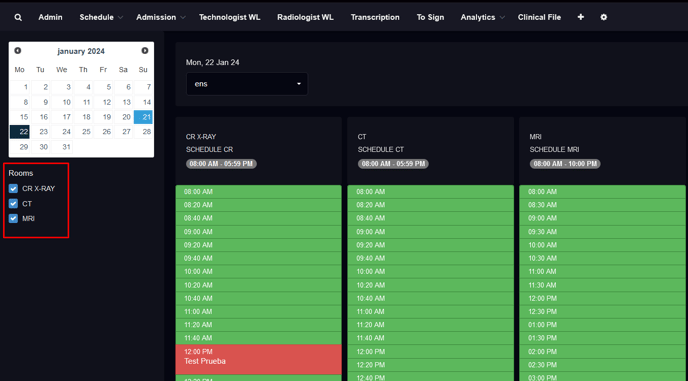Pick the 10:00 AM slot in MRI column

(x=602, y=245)
